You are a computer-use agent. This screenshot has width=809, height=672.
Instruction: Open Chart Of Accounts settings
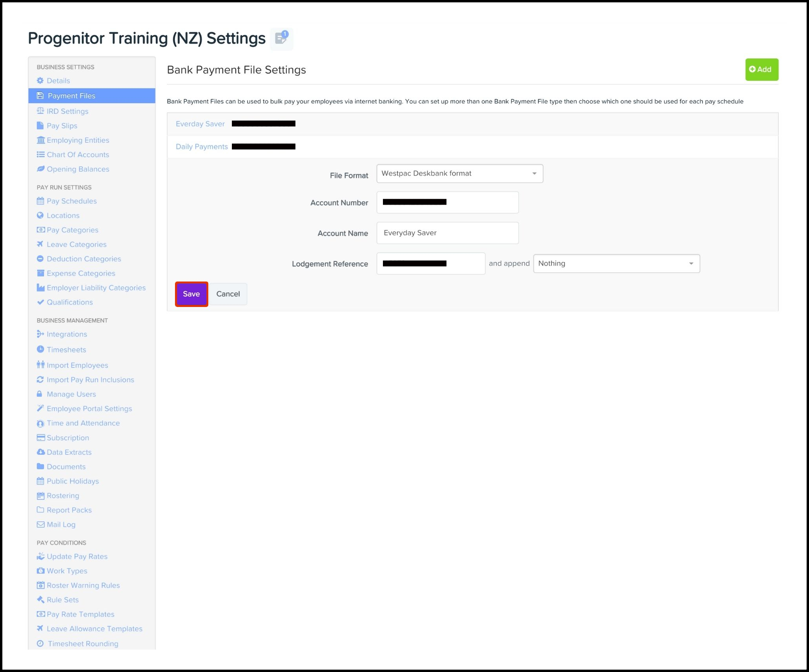tap(78, 154)
